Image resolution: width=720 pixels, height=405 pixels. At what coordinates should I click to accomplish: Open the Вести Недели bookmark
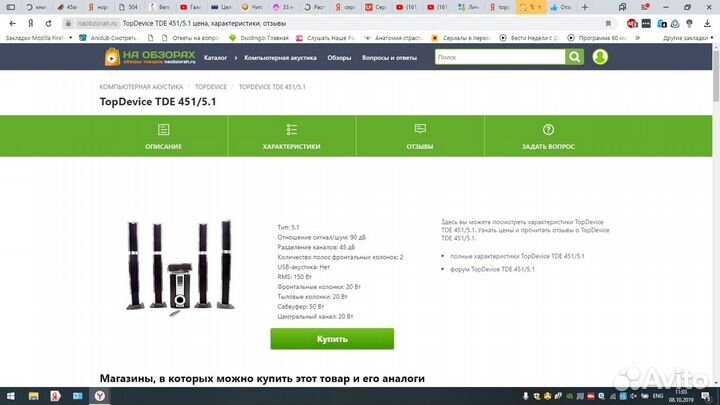[x=529, y=38]
